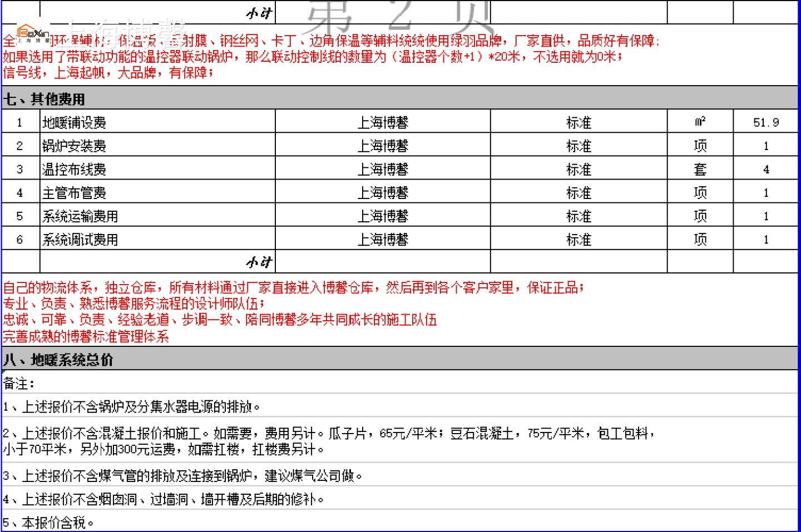Select the red 自己的物流体系 description line
Viewport: 801px width, 532px height.
click(x=293, y=287)
